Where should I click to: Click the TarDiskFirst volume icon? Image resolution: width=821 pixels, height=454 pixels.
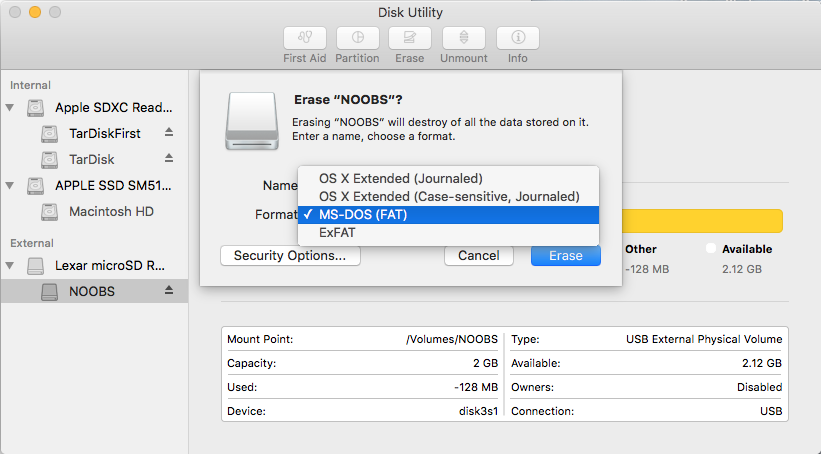[x=49, y=134]
